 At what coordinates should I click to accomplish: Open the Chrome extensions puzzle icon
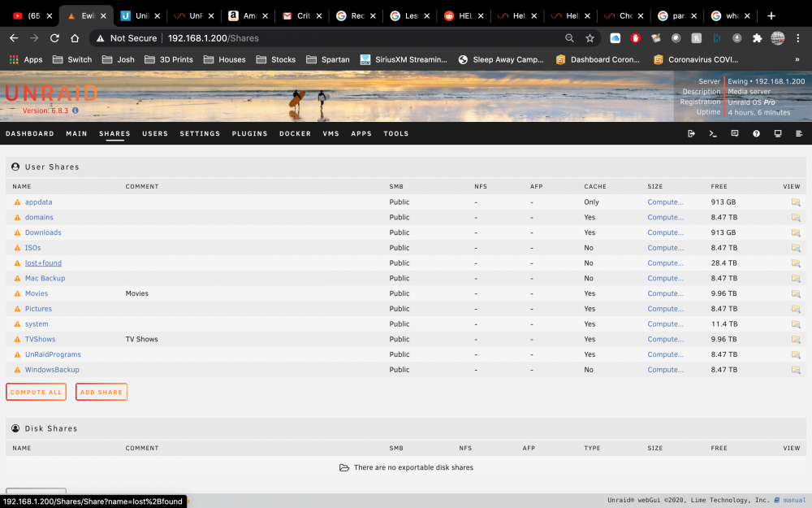pos(757,38)
